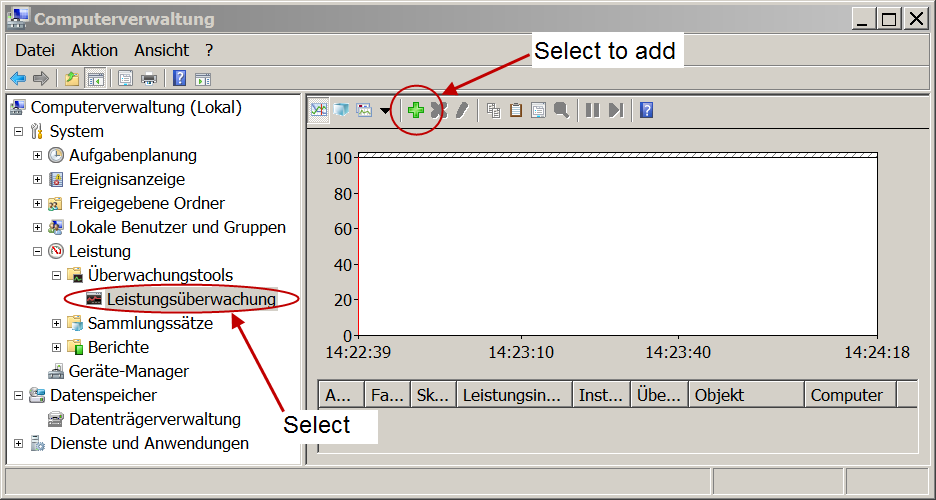
Task: Go forward with the gray right arrow
Action: pos(41,78)
